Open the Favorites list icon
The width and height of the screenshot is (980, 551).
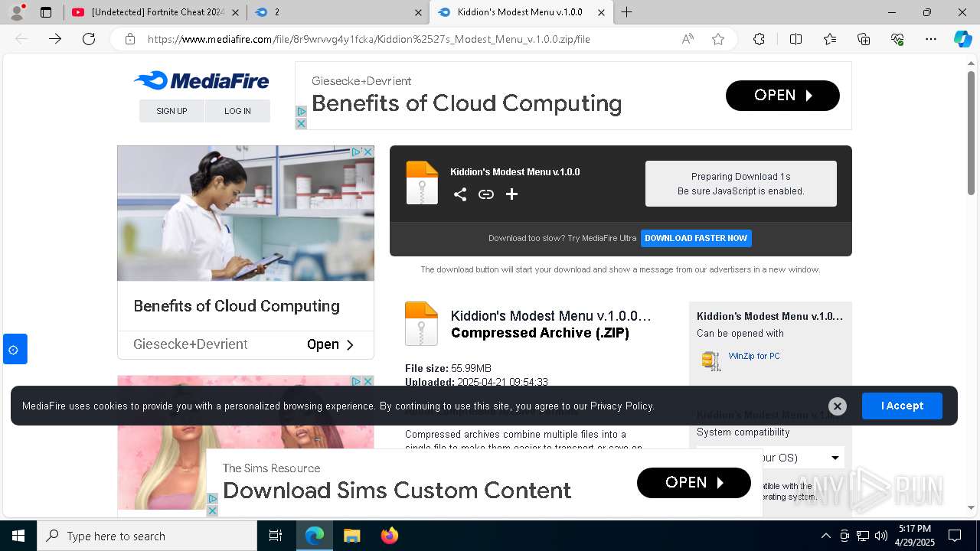coord(830,39)
